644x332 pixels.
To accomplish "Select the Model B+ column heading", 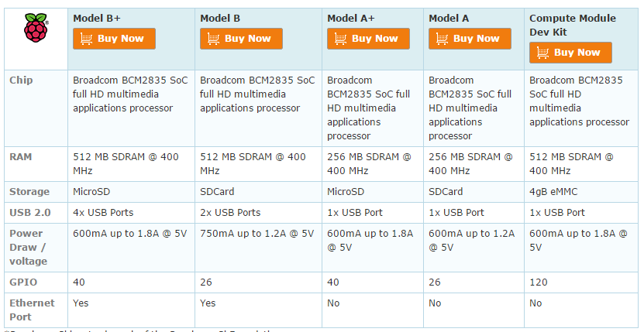I will pyautogui.click(x=97, y=19).
